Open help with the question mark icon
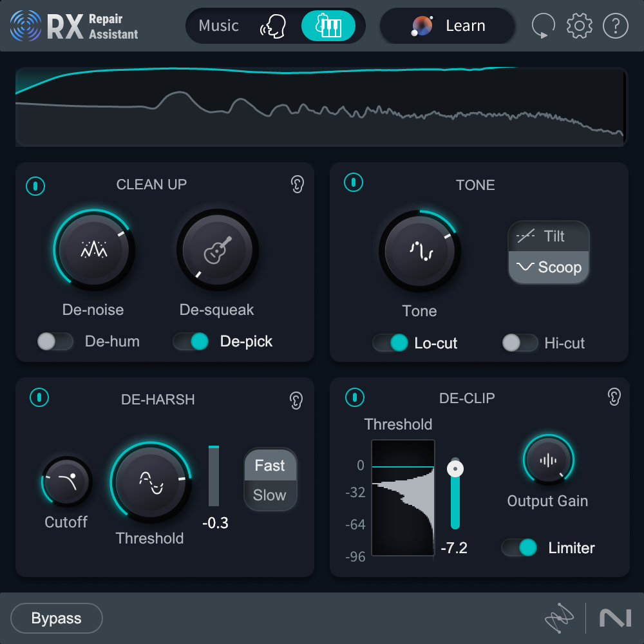 coord(615,26)
